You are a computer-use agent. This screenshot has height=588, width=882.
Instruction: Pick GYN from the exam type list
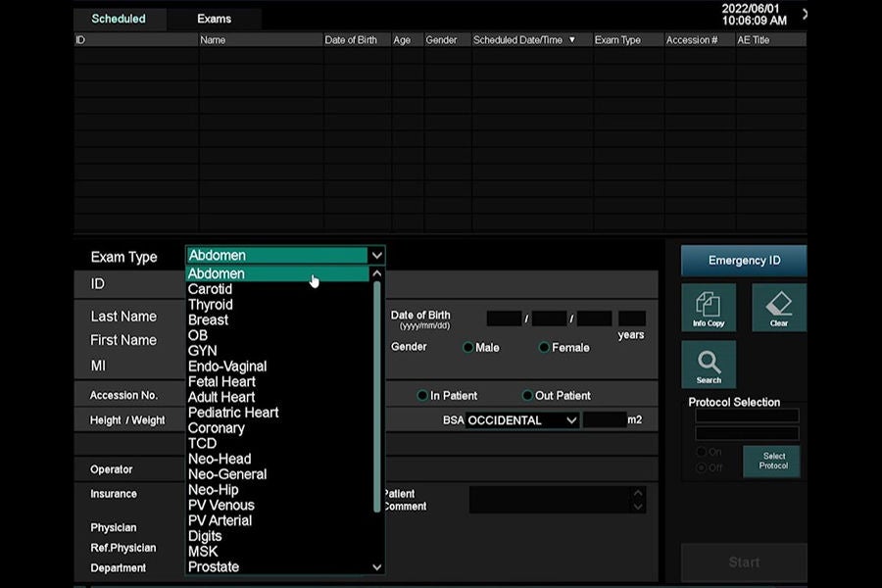coord(203,351)
